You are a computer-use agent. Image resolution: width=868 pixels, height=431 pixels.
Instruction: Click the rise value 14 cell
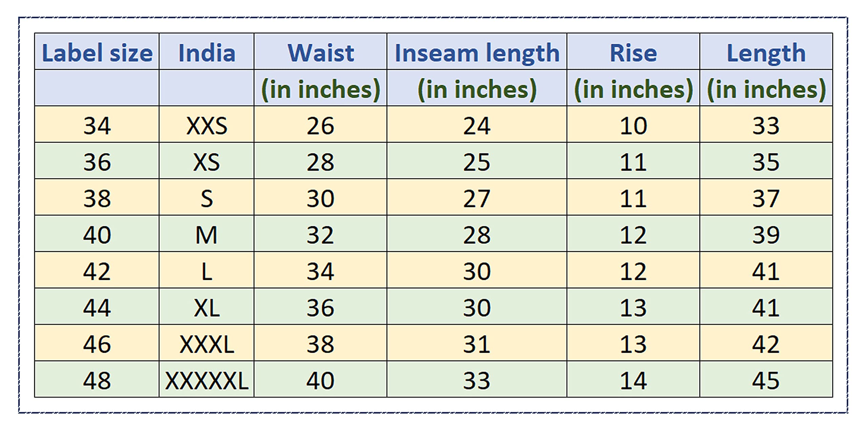coord(633,380)
